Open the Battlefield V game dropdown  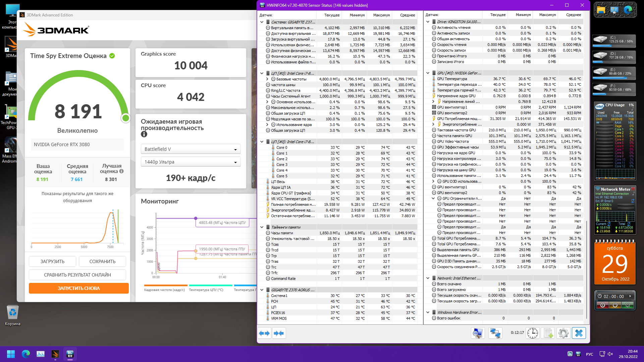click(x=191, y=149)
